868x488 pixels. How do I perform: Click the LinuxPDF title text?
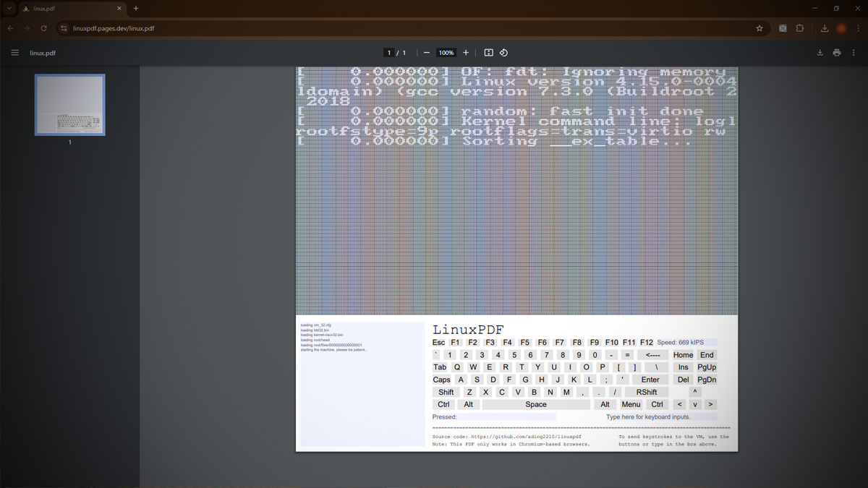tap(468, 330)
